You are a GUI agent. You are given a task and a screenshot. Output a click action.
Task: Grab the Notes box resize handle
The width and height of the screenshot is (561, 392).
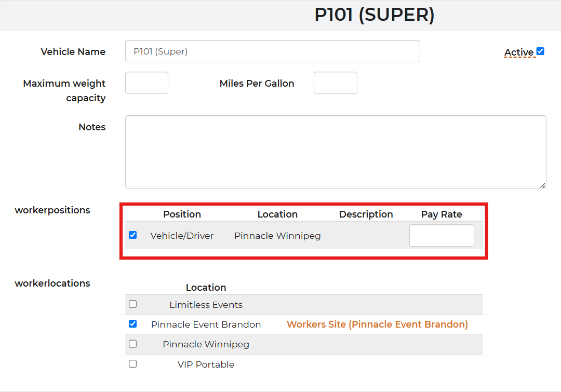[542, 185]
